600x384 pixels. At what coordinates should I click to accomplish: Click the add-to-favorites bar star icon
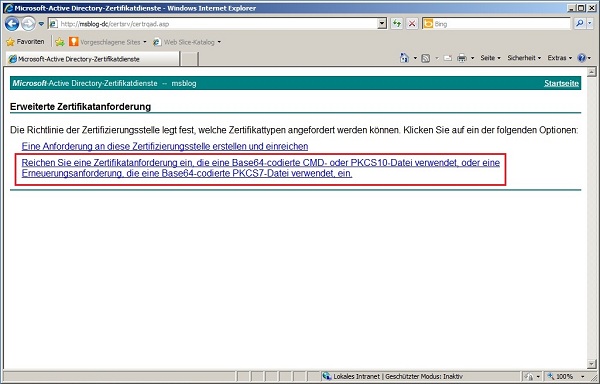click(60, 42)
